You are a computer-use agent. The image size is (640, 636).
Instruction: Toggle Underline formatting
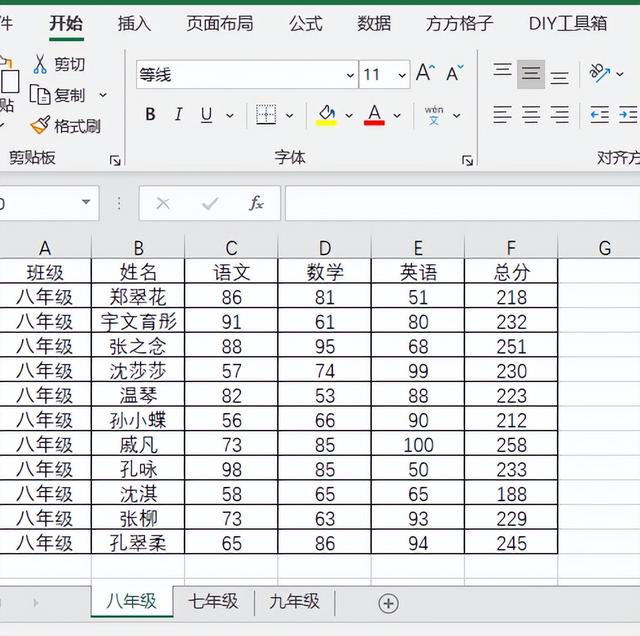click(207, 115)
